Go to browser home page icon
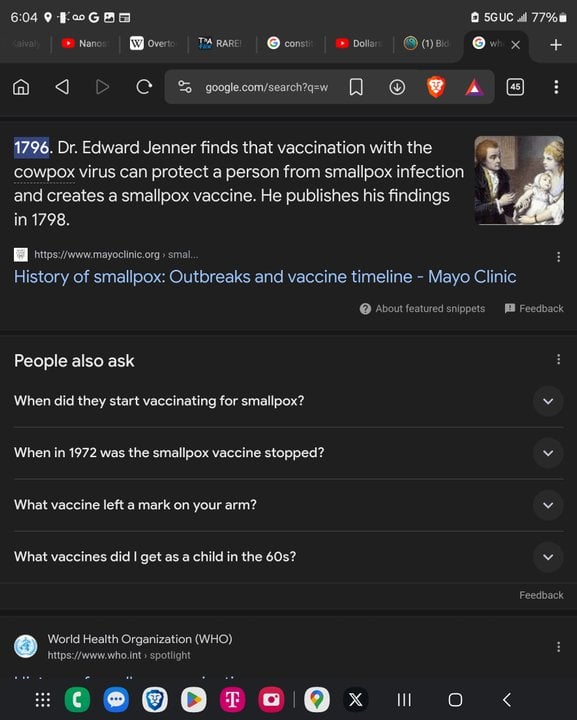This screenshot has height=720, width=577. point(21,87)
